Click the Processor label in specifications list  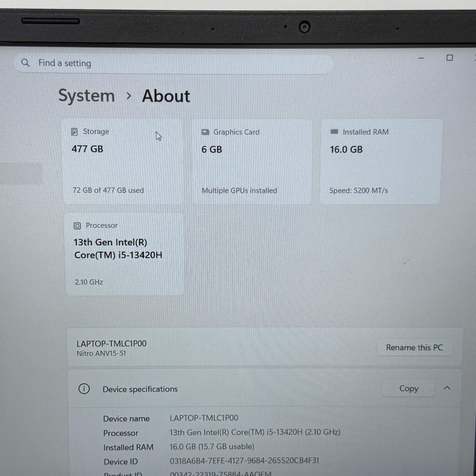tap(121, 433)
